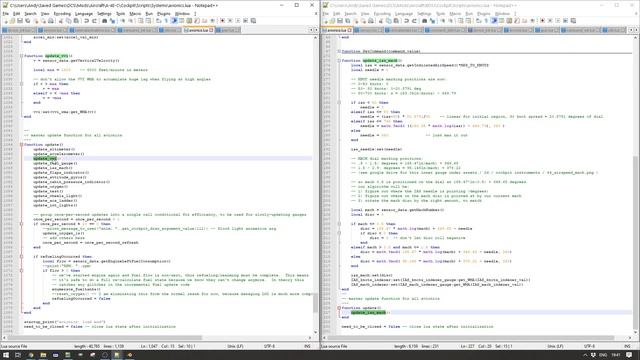640x360 pixels.
Task: Toggle indent guide in left Notepad++ toolbar
Action: pos(174,20)
